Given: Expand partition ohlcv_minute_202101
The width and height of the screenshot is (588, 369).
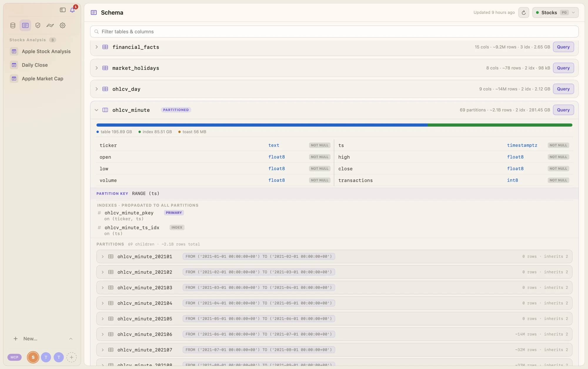Looking at the screenshot, I should click(103, 257).
